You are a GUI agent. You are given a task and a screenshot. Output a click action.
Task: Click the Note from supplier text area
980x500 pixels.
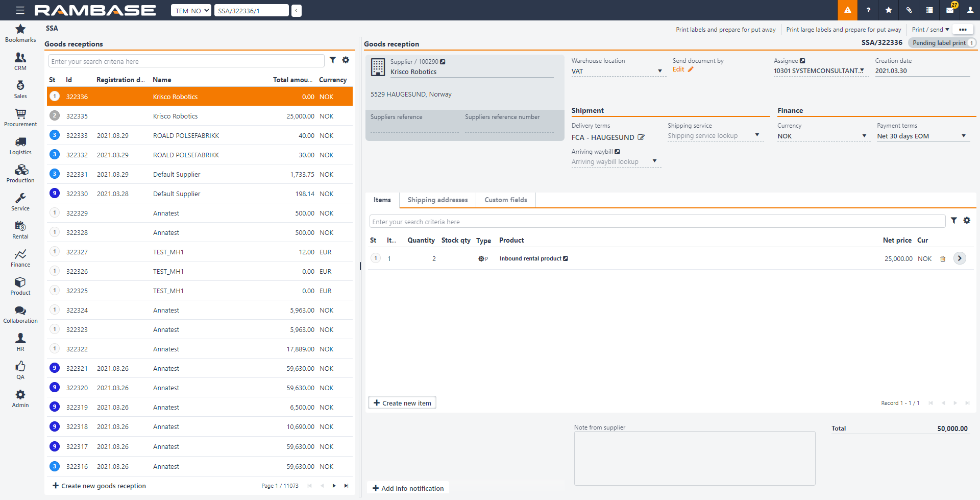(x=694, y=458)
